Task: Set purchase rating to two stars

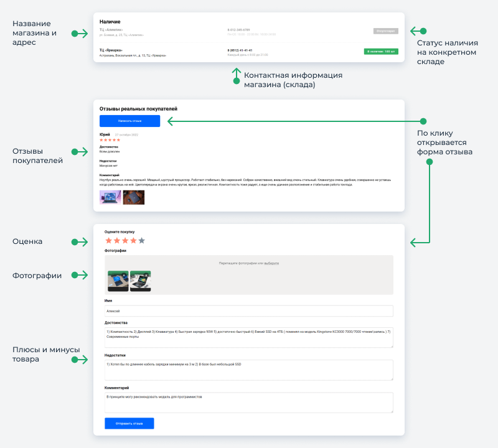Action: click(117, 241)
